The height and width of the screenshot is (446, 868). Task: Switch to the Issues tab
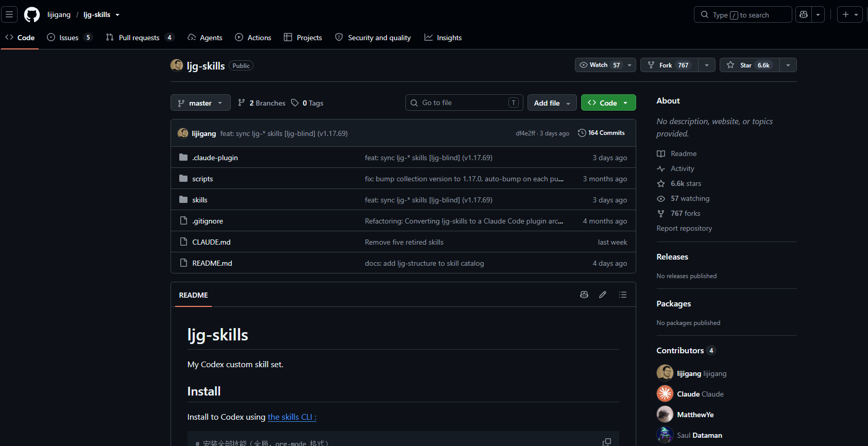click(x=70, y=38)
